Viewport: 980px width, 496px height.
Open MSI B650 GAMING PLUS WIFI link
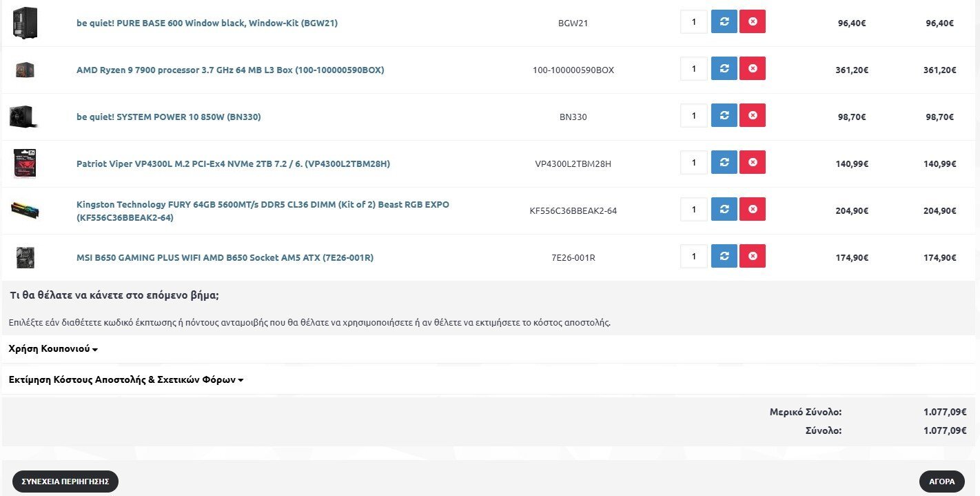(225, 257)
